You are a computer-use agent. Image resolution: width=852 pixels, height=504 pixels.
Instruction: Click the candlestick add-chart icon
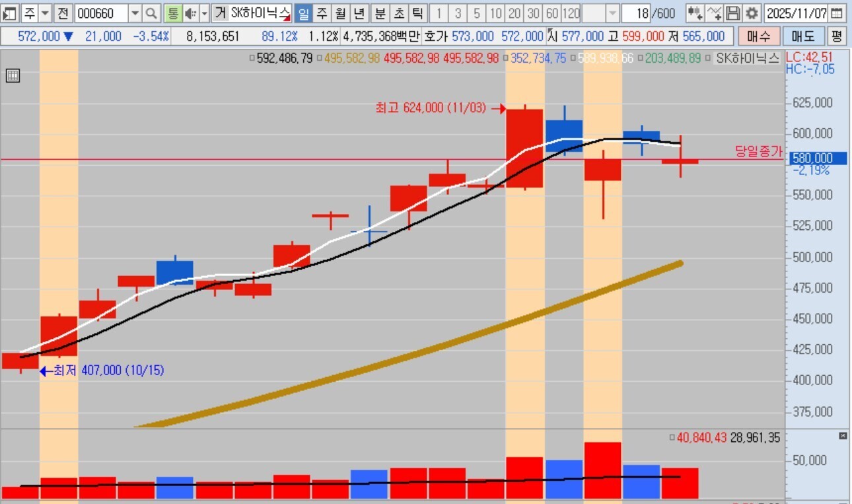(x=694, y=13)
